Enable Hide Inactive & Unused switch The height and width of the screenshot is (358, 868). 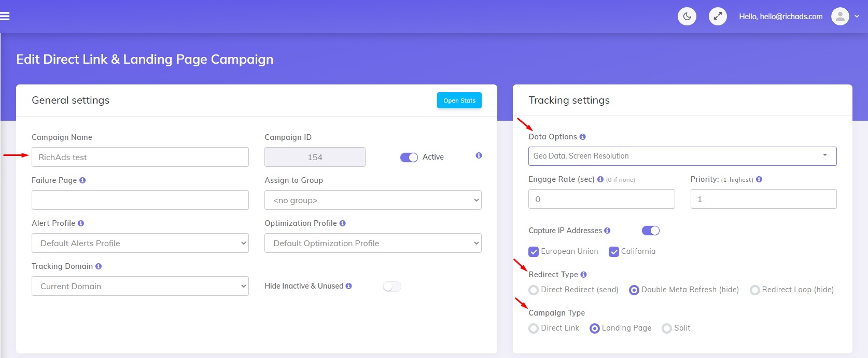tap(392, 287)
